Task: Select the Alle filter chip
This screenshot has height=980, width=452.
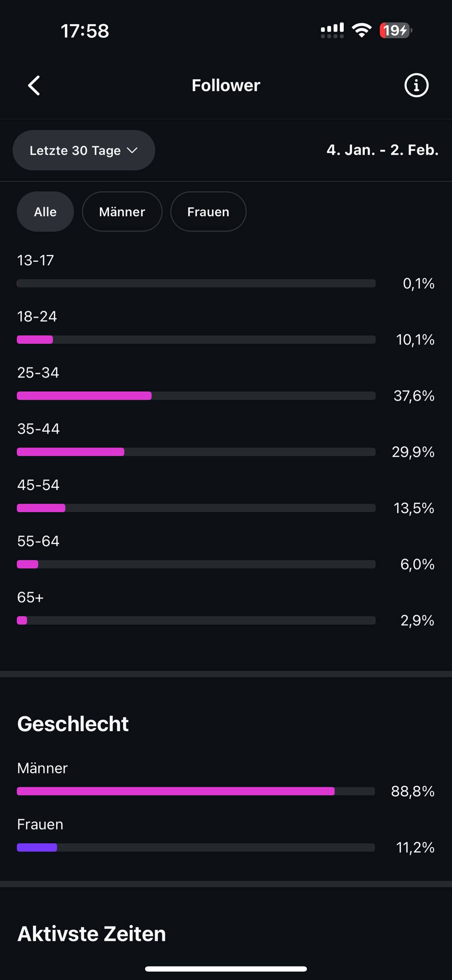Action: coord(45,212)
